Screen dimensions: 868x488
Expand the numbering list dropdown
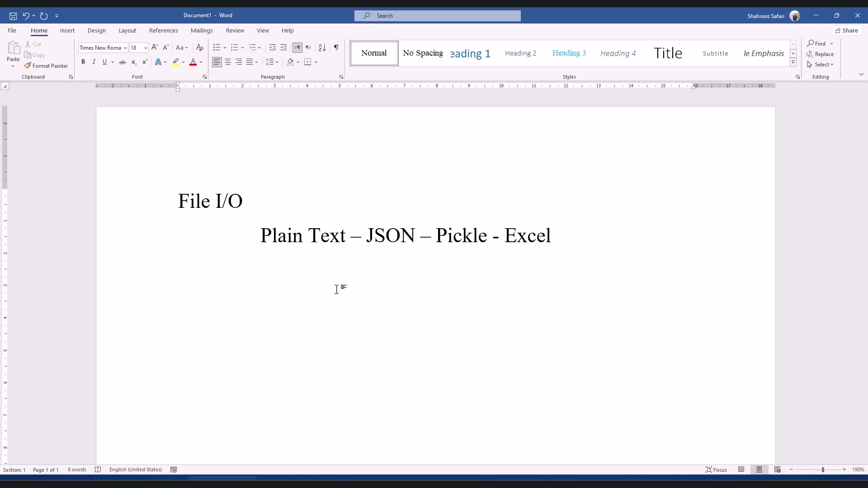click(243, 47)
